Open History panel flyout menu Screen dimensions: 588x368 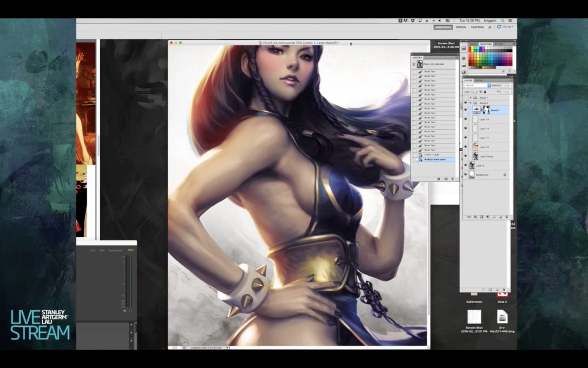click(x=456, y=58)
